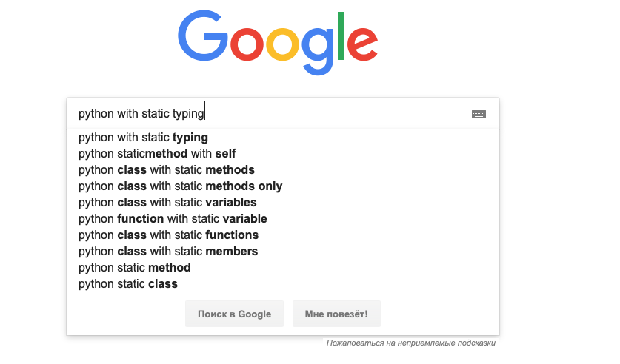Viewport: 620px width, 364px height.
Task: Click the 'Мне повезёт!' button
Action: coord(336,314)
